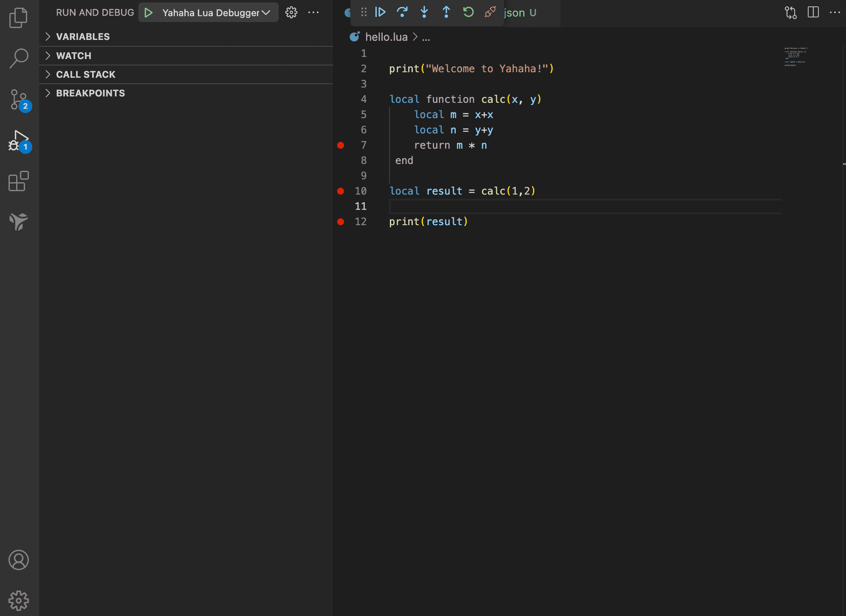Start debugging with the green play button
The image size is (846, 616).
tap(148, 12)
